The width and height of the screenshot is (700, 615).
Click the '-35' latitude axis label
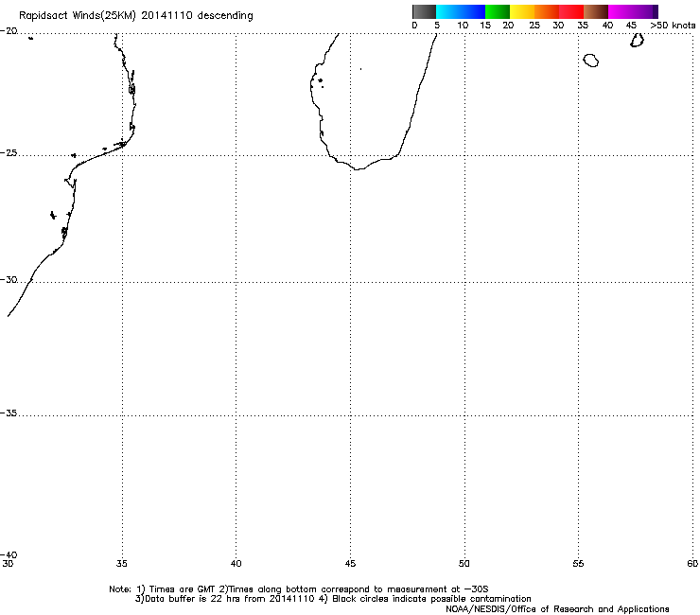pyautogui.click(x=9, y=413)
